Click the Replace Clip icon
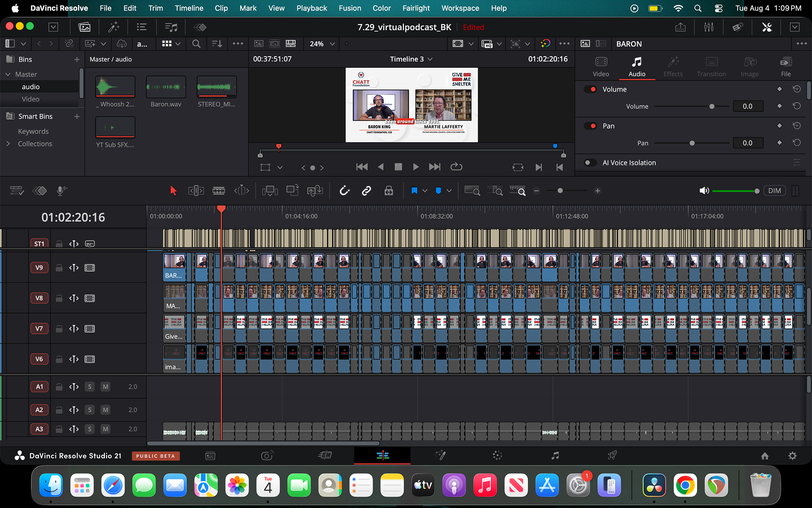Image resolution: width=812 pixels, height=508 pixels. tap(315, 191)
